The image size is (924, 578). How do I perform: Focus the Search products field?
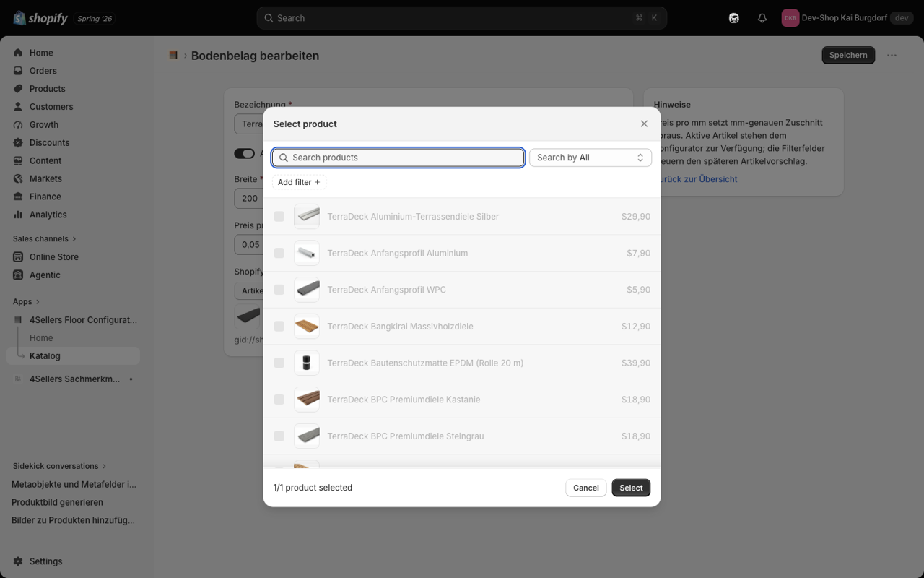click(398, 158)
